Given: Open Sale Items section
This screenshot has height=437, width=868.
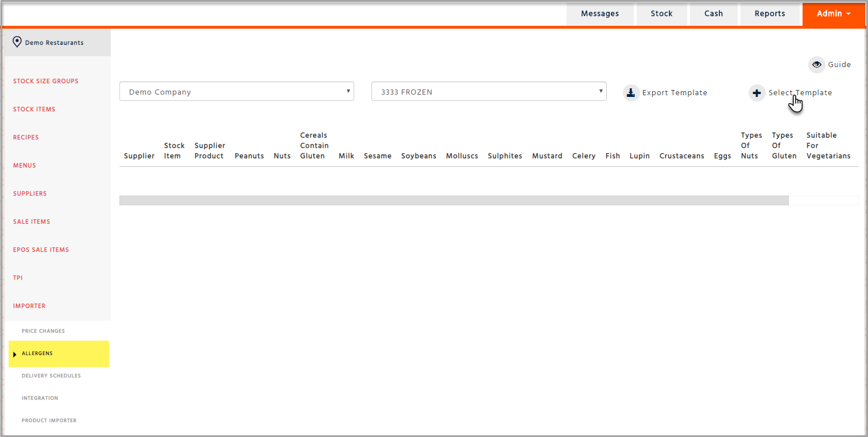Looking at the screenshot, I should pyautogui.click(x=32, y=222).
